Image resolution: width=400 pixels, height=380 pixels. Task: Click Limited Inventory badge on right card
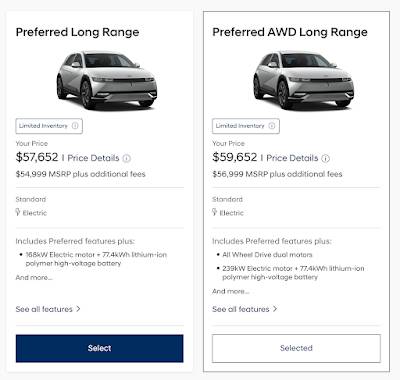(x=246, y=126)
